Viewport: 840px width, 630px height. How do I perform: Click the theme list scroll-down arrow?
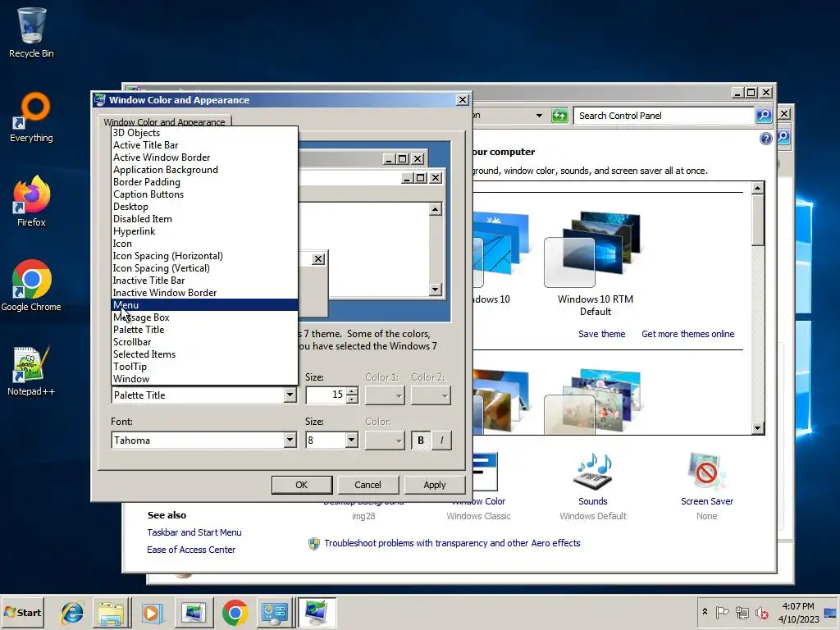[757, 428]
